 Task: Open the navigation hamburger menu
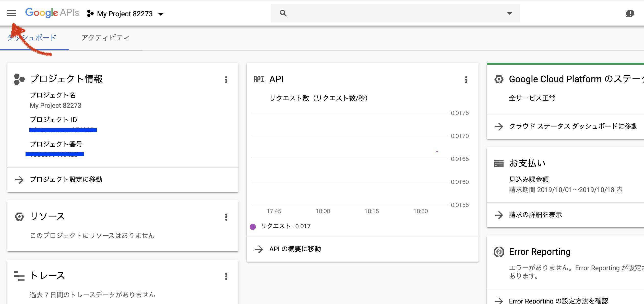(11, 13)
